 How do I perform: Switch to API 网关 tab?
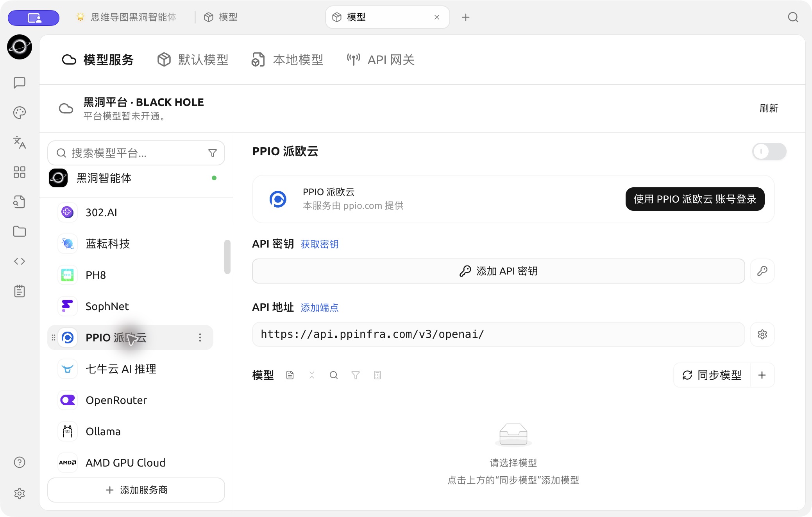pyautogui.click(x=381, y=60)
